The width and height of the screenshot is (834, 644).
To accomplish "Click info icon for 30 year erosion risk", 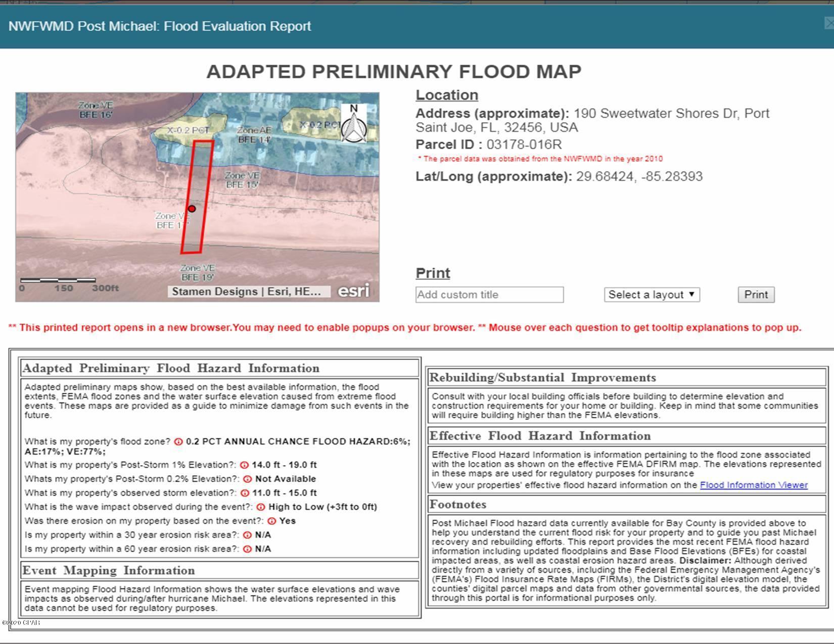I will pos(247,535).
